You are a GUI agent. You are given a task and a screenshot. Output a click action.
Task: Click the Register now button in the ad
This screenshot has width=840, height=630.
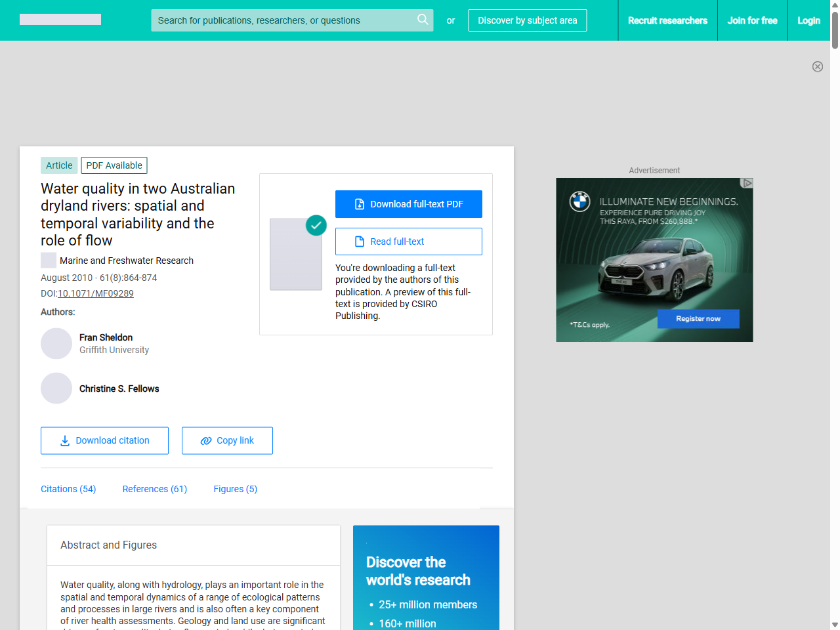(x=698, y=318)
